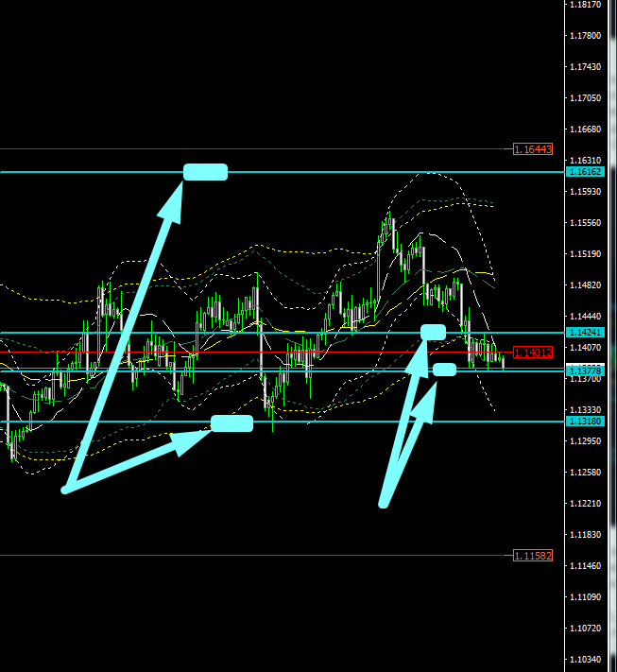
Task: Click the red horizontal price line
Action: (283, 353)
